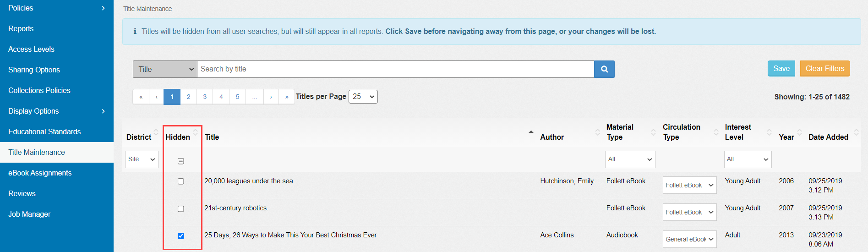This screenshot has width=868, height=252.
Task: Sort by Interest Level column arrows
Action: 769,132
